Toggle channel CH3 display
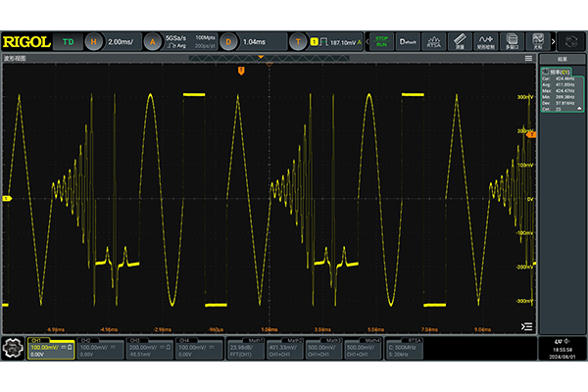Viewport: 588px width, 392px height. [148, 349]
